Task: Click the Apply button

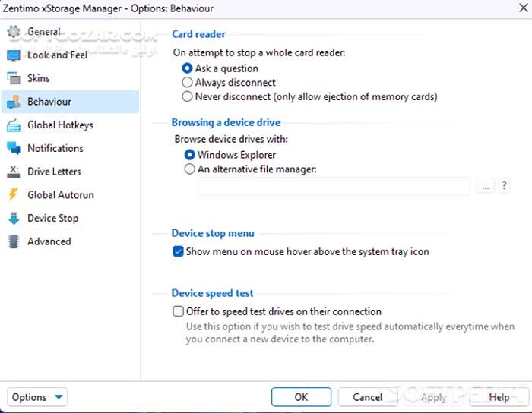Action: pyautogui.click(x=434, y=397)
